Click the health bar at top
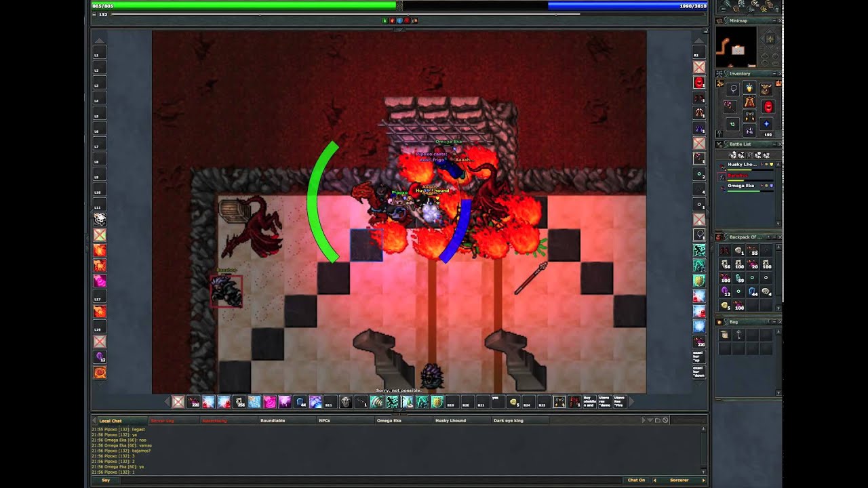The image size is (868, 488). point(245,5)
